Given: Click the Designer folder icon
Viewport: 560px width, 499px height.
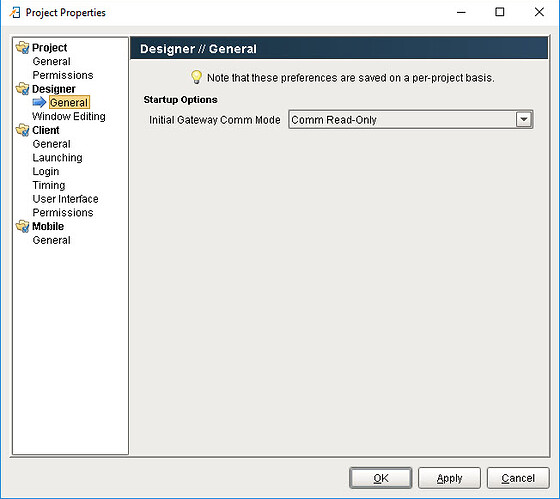Looking at the screenshot, I should tap(22, 89).
